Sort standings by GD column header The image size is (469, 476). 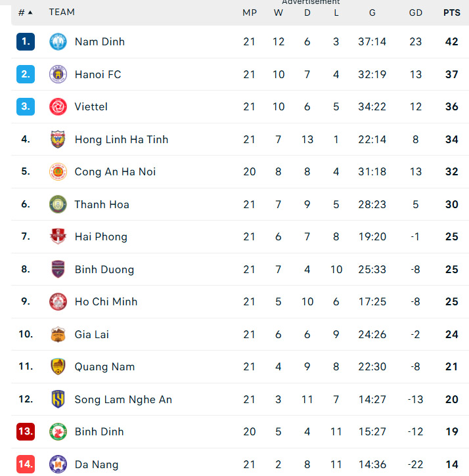[415, 12]
